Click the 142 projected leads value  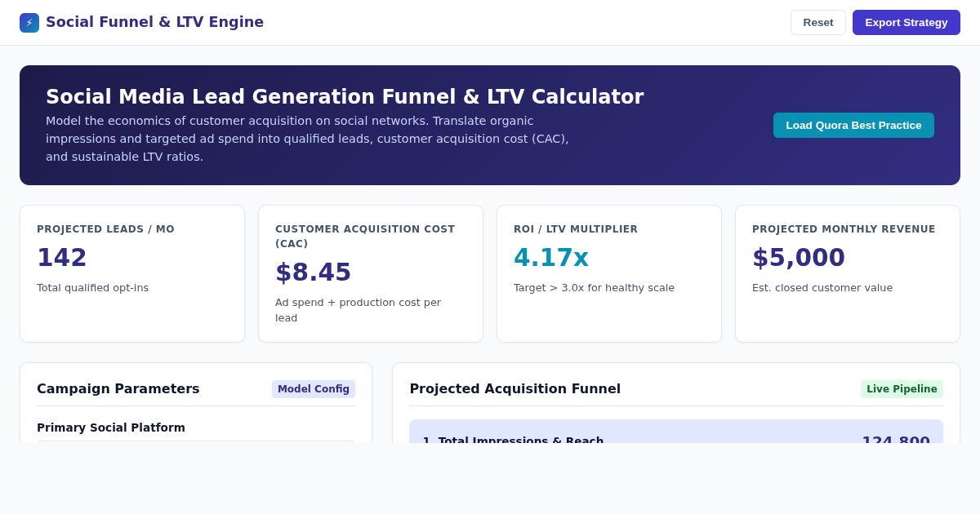coord(62,258)
